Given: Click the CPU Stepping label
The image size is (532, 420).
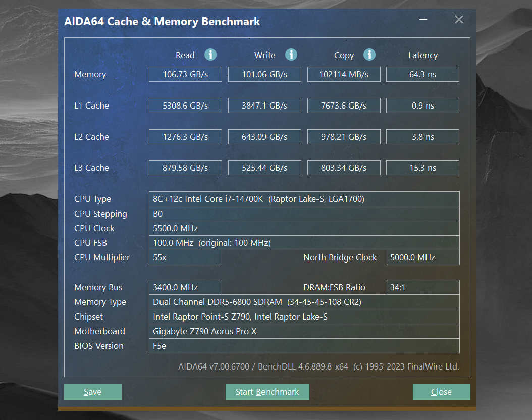Looking at the screenshot, I should 101,214.
